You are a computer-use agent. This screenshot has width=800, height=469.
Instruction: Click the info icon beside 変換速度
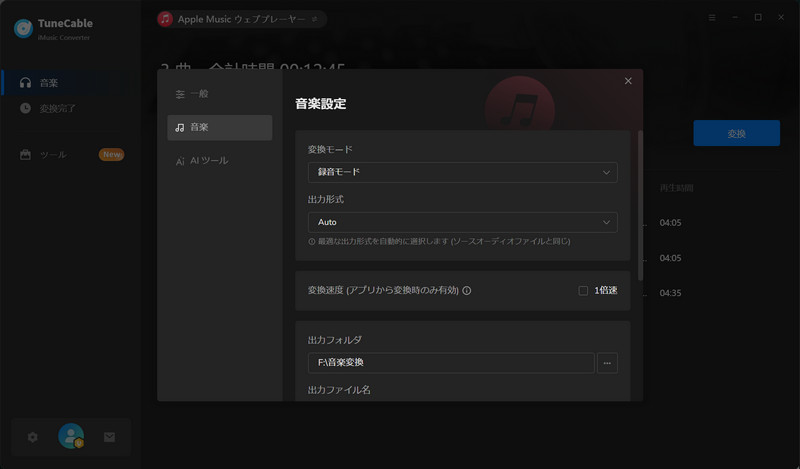[x=466, y=290]
